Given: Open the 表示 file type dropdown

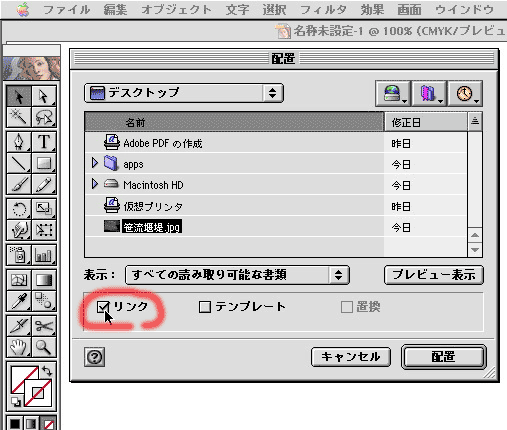Looking at the screenshot, I should tap(237, 275).
